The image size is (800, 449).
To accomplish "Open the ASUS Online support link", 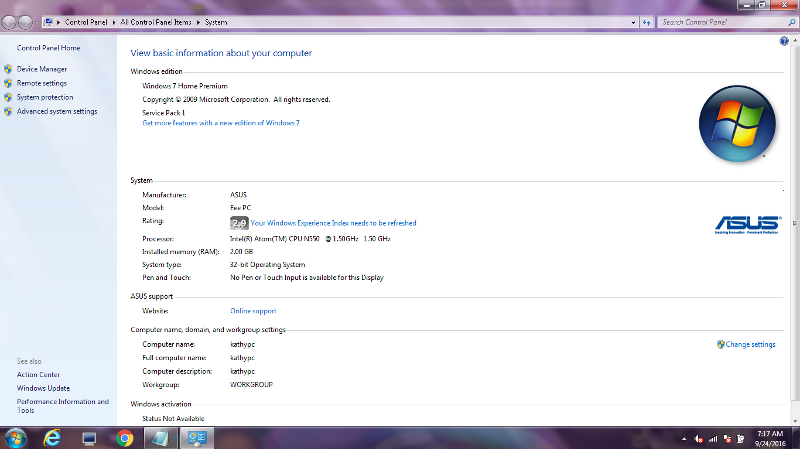I will pyautogui.click(x=253, y=311).
